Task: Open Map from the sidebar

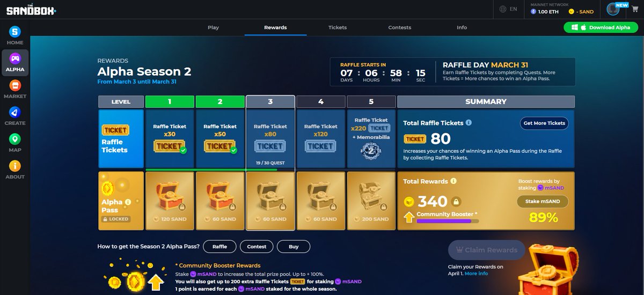Action: 15,143
